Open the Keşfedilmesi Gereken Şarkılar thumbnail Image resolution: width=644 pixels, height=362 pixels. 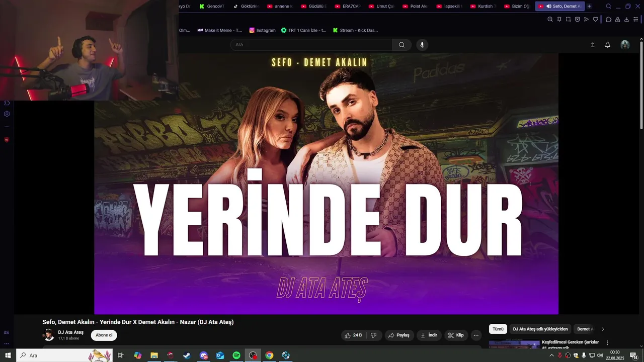[x=514, y=344]
